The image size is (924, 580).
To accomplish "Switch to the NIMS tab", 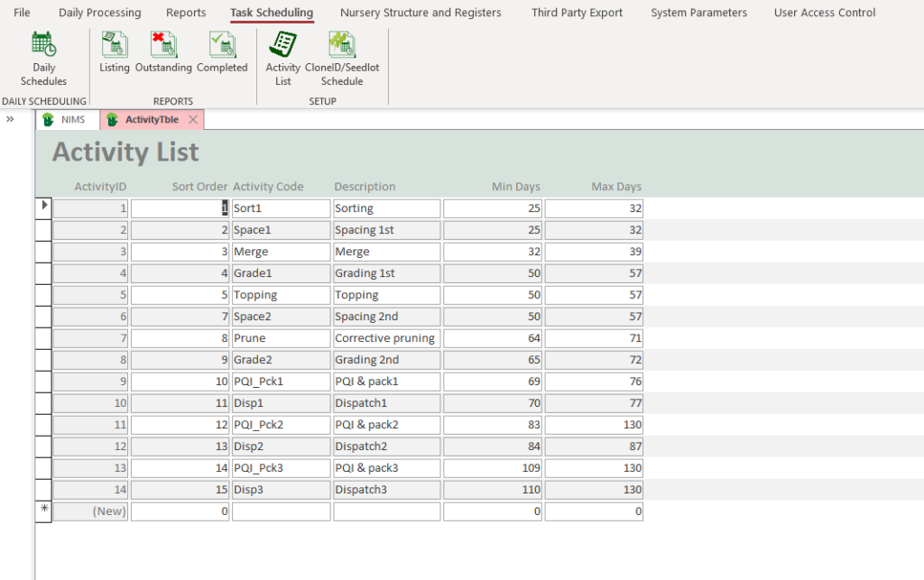I will click(x=65, y=120).
